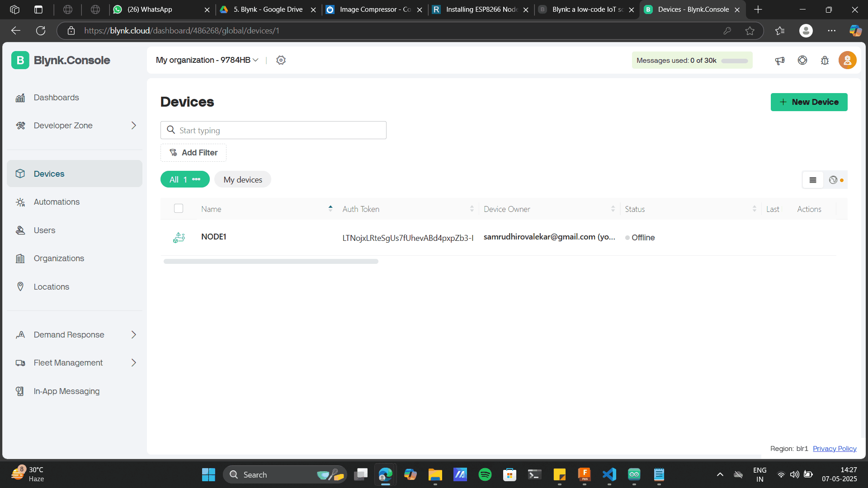
Task: Open the announcements megaphone icon
Action: (x=780, y=60)
